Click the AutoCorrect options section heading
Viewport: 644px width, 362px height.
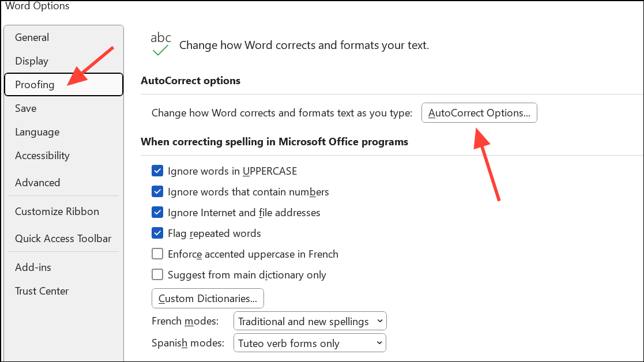tap(191, 81)
